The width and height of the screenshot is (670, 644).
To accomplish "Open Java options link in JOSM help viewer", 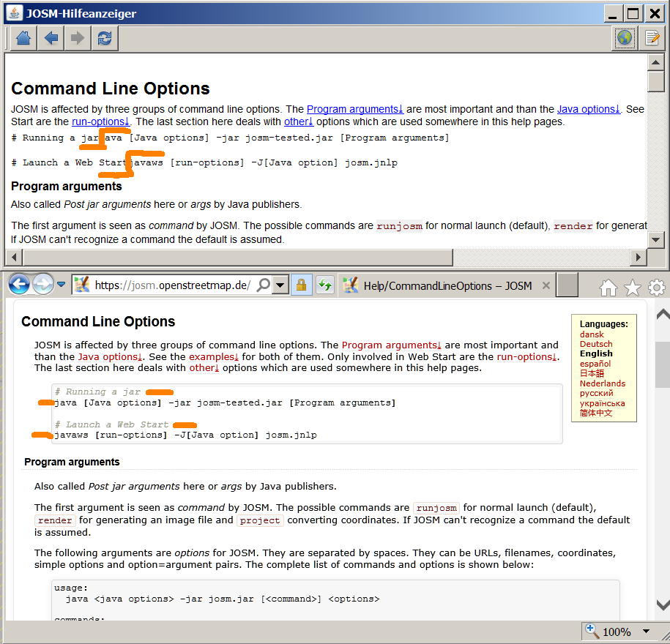I will (589, 109).
